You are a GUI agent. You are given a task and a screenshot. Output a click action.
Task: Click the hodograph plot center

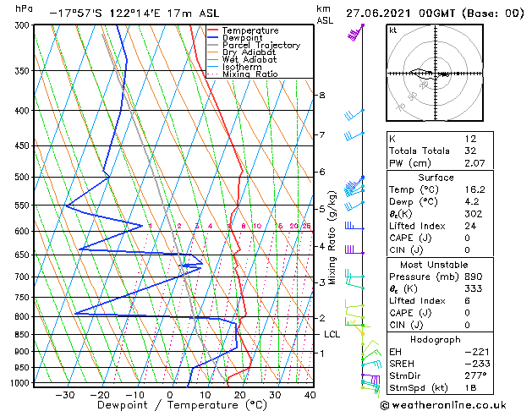pos(436,74)
